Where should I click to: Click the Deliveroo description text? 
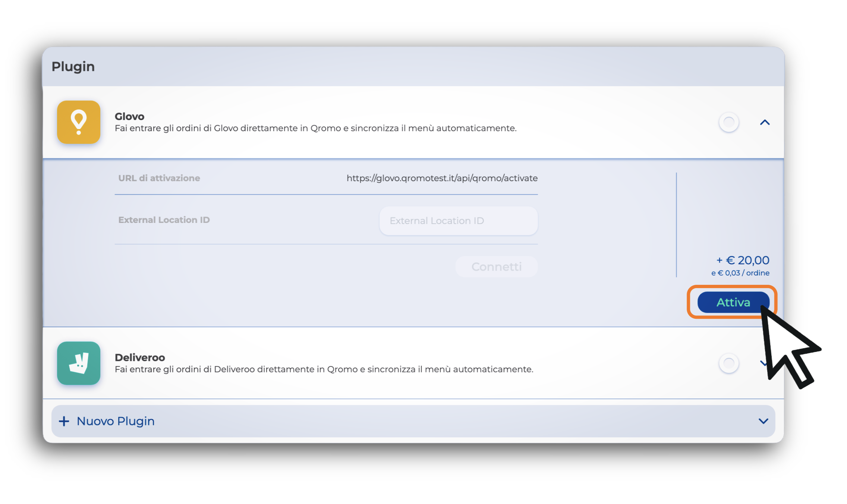pos(324,369)
